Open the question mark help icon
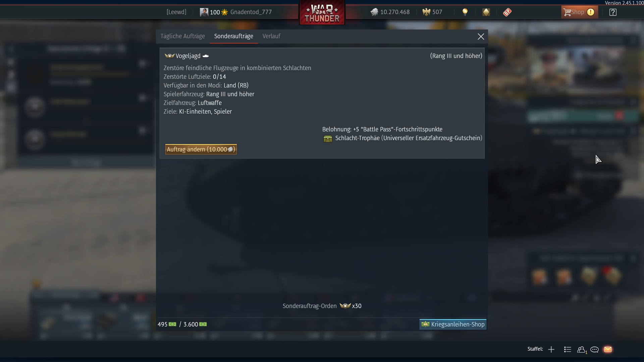Viewport: 644px width, 362px height. click(613, 12)
